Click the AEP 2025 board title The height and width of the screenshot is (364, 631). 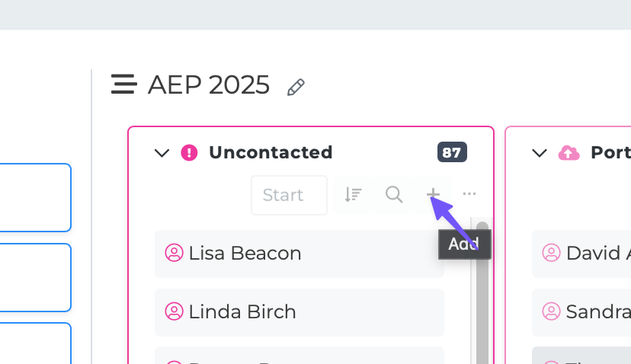coord(209,85)
